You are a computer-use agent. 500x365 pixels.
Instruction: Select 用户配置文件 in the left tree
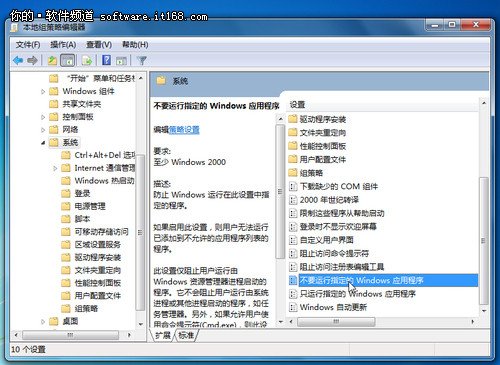click(98, 295)
